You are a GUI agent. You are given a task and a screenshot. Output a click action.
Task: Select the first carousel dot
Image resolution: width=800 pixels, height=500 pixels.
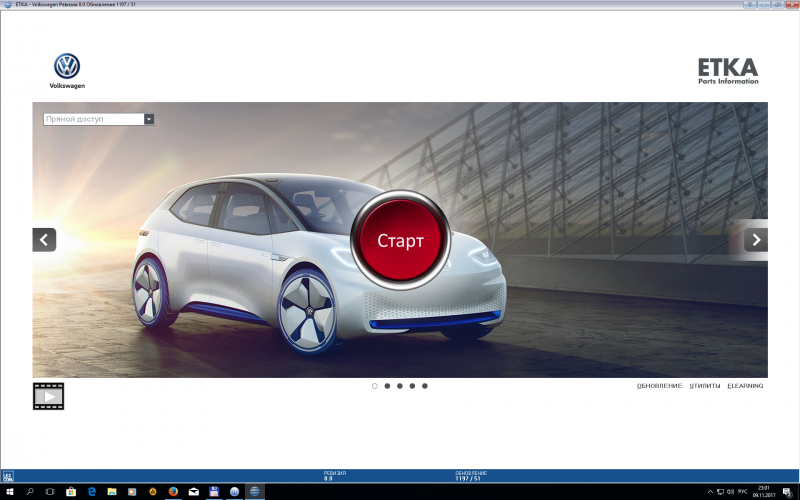pos(374,385)
